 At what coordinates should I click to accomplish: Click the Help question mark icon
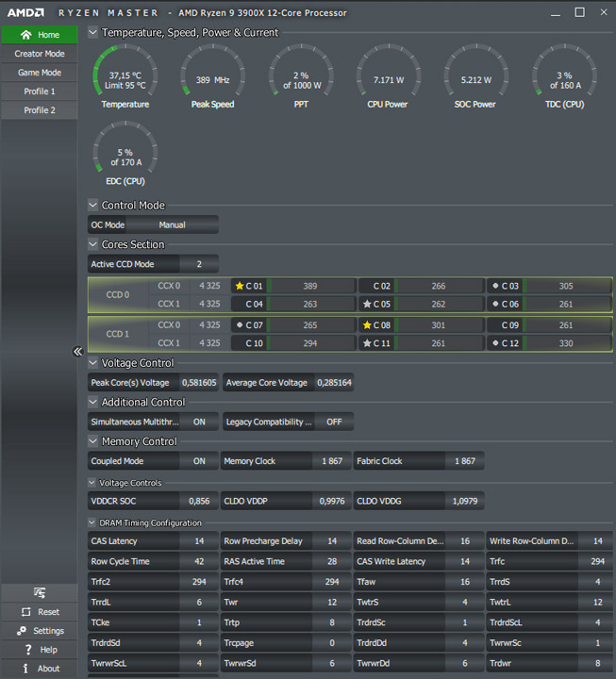point(28,650)
